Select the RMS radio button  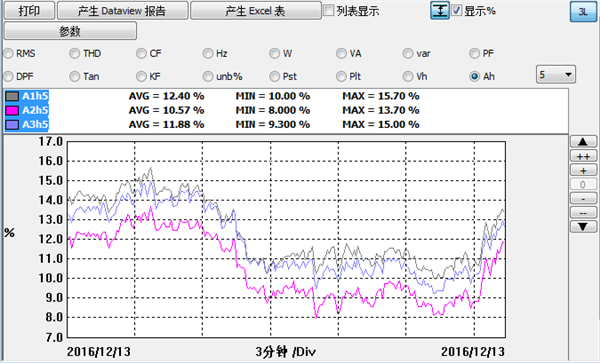[x=8, y=54]
